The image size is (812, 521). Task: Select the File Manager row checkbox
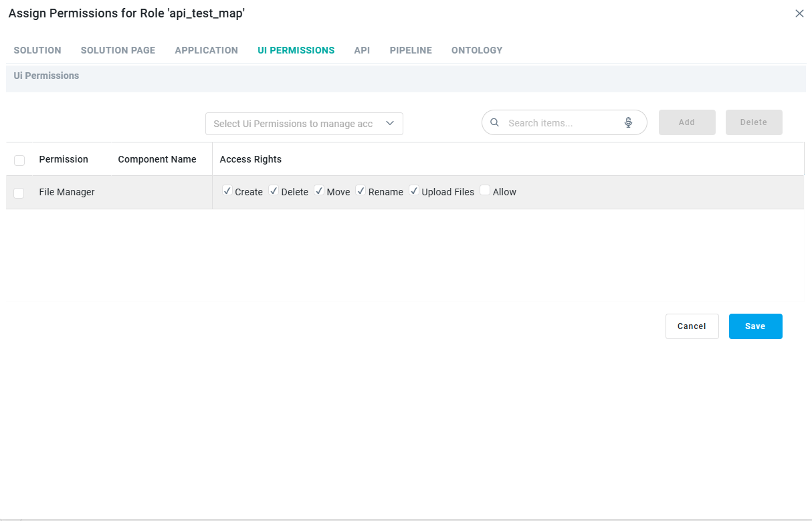pos(19,193)
